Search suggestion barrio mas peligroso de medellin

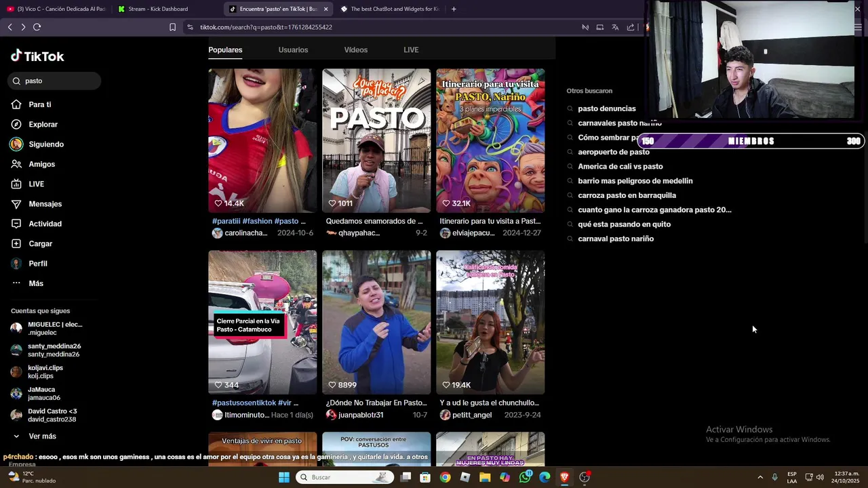[x=635, y=181]
